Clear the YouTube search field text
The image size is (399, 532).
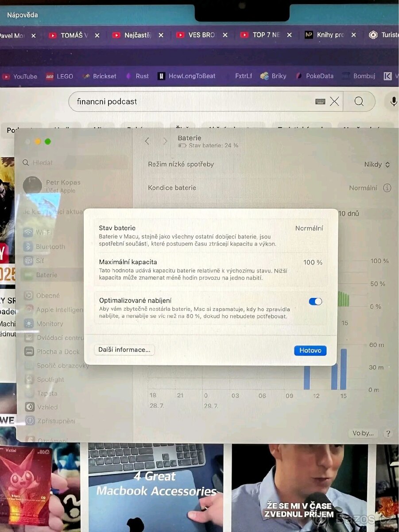(x=334, y=102)
